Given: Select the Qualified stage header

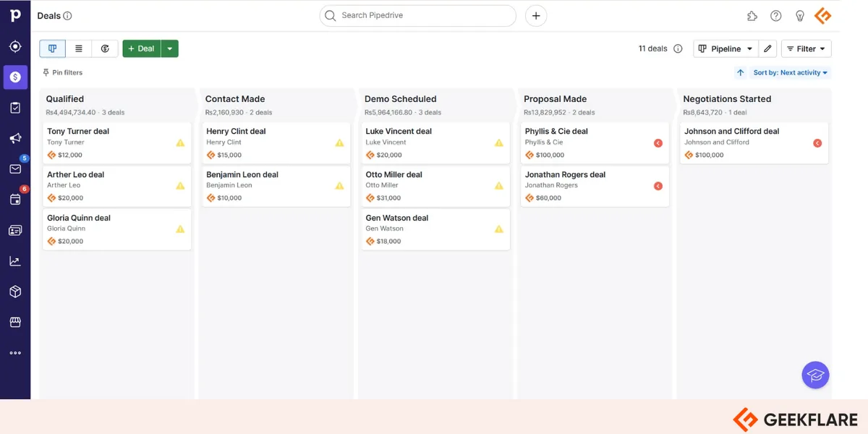Looking at the screenshot, I should pyautogui.click(x=64, y=99).
